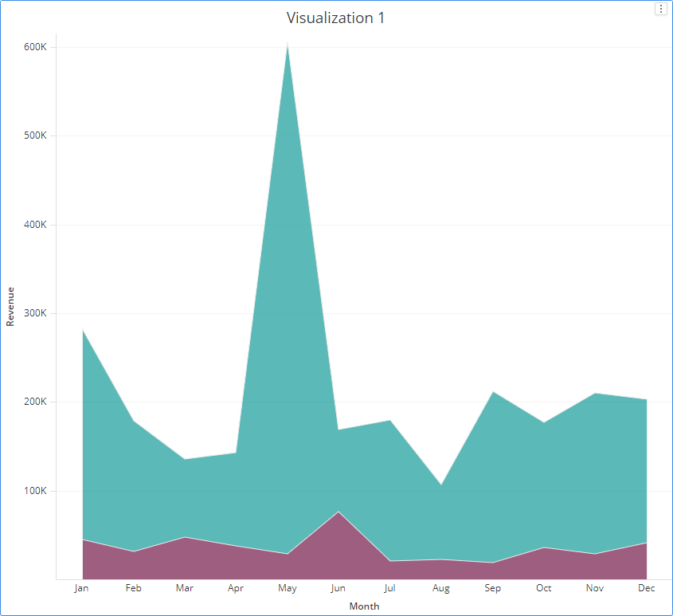Click the 'Visualization 1' chart title
Viewport: 673px width, 616px height.
[335, 18]
